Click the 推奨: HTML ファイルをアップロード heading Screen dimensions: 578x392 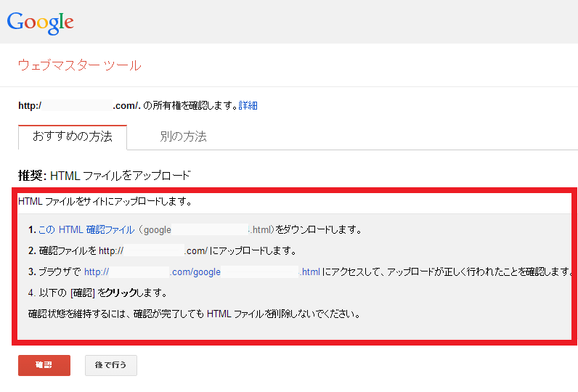click(x=105, y=176)
